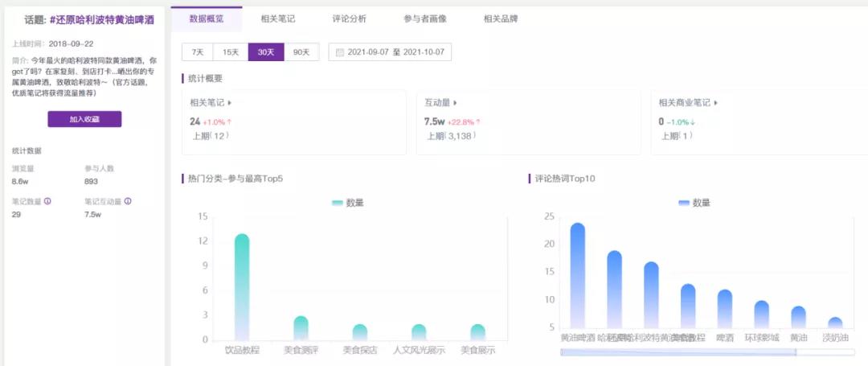Open the 相关品牌 tab

tap(501, 19)
